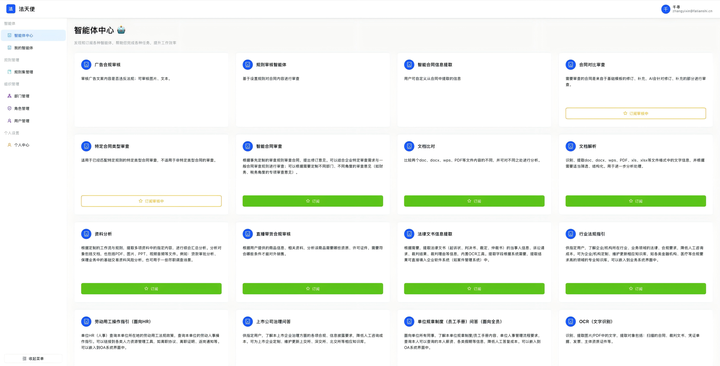Subscribe to the 文档解析 agent
The width and height of the screenshot is (720, 366).
(636, 201)
